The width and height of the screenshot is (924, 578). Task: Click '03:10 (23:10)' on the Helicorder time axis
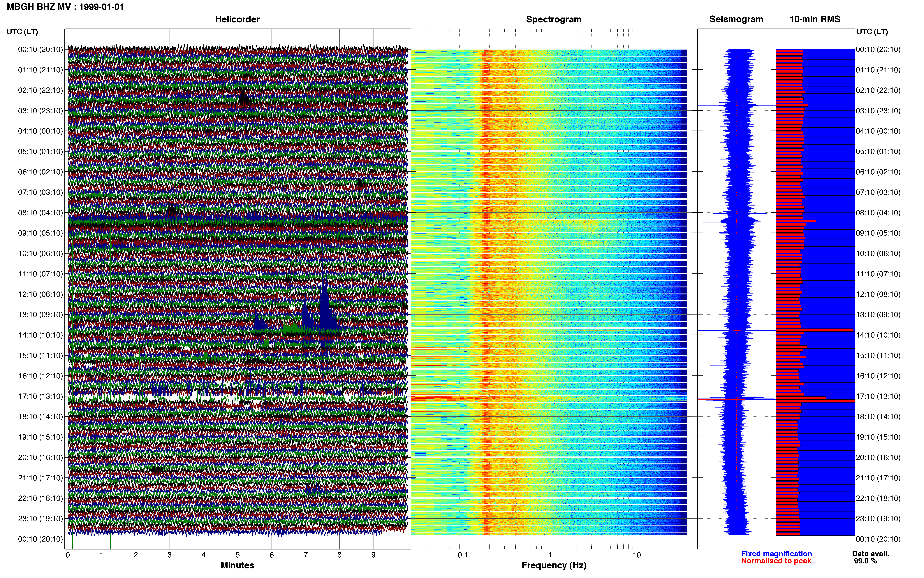click(41, 111)
